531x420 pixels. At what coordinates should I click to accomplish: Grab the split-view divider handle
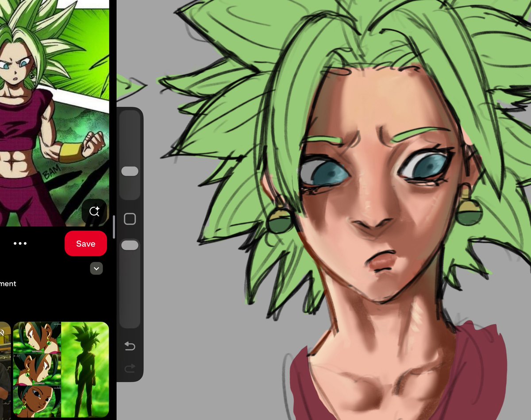pos(114,227)
